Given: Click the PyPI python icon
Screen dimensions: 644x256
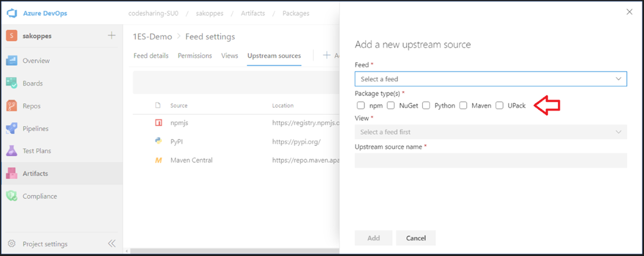Looking at the screenshot, I should point(159,141).
